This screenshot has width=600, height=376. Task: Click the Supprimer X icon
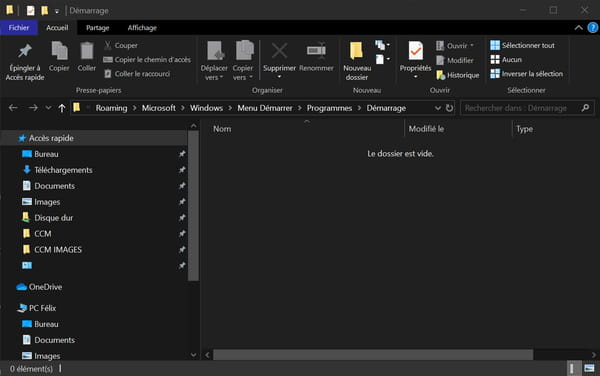coord(279,51)
